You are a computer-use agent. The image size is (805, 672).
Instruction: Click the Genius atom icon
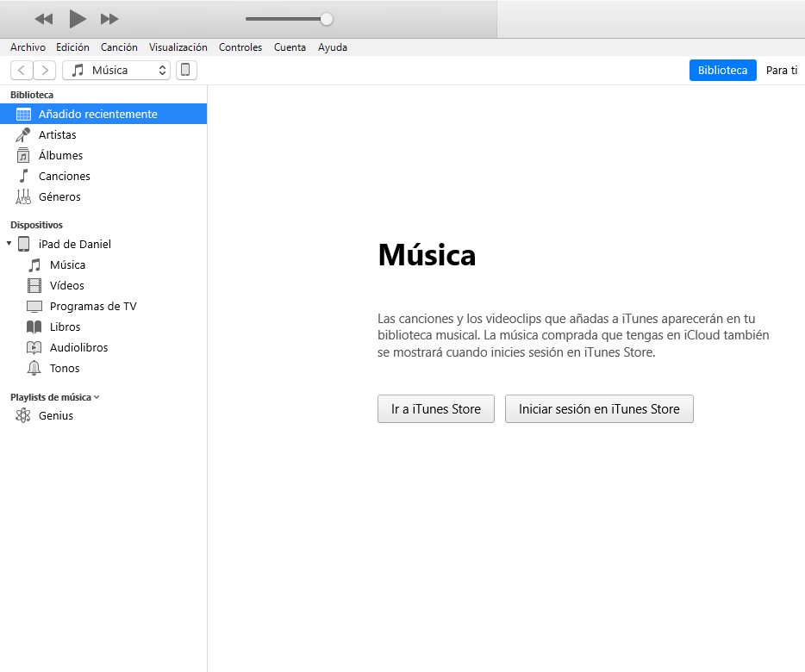coord(23,415)
